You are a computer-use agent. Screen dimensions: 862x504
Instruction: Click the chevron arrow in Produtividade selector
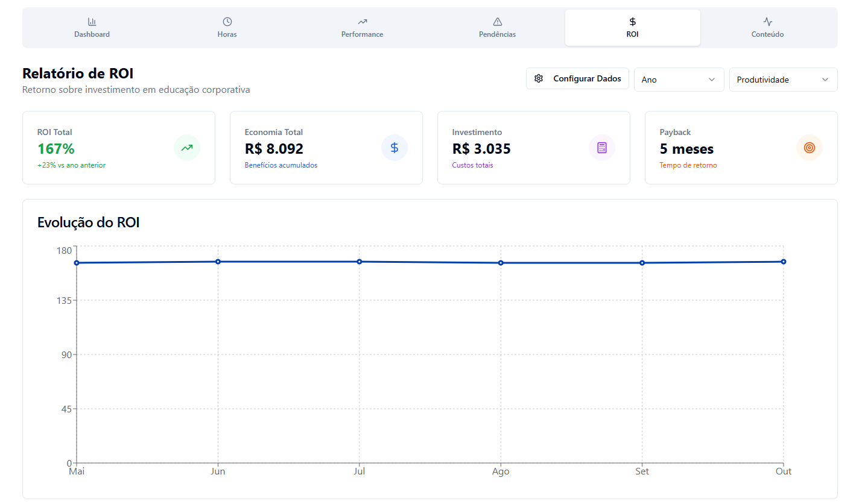[x=825, y=80]
